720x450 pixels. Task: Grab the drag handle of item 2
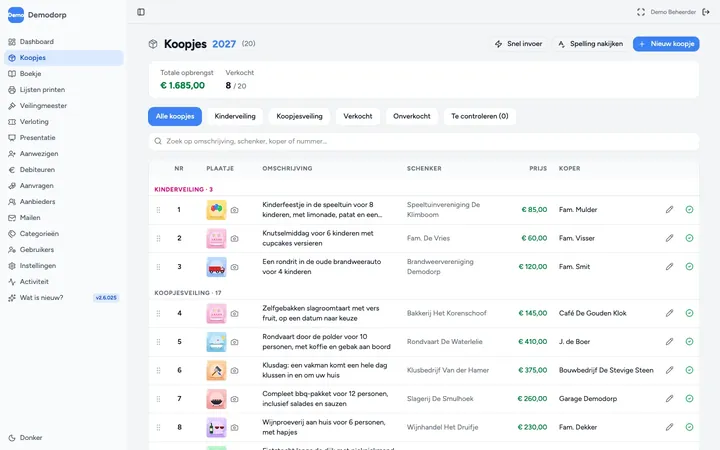pyautogui.click(x=158, y=238)
